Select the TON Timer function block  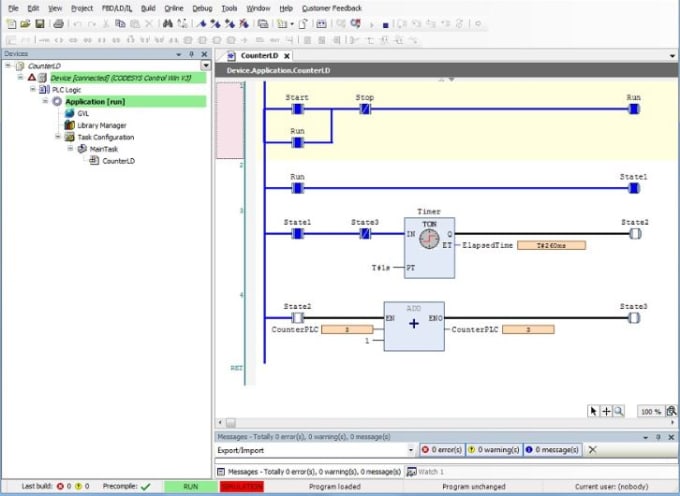click(429, 248)
